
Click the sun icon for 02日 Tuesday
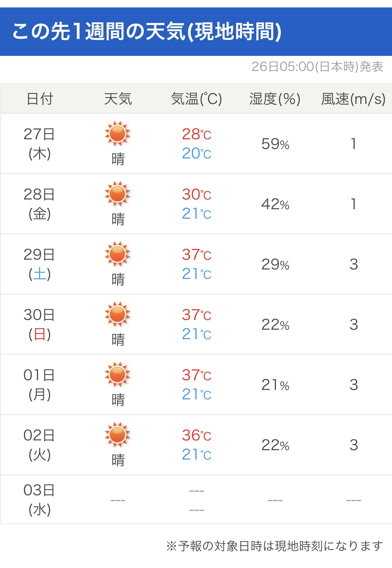[x=117, y=435]
